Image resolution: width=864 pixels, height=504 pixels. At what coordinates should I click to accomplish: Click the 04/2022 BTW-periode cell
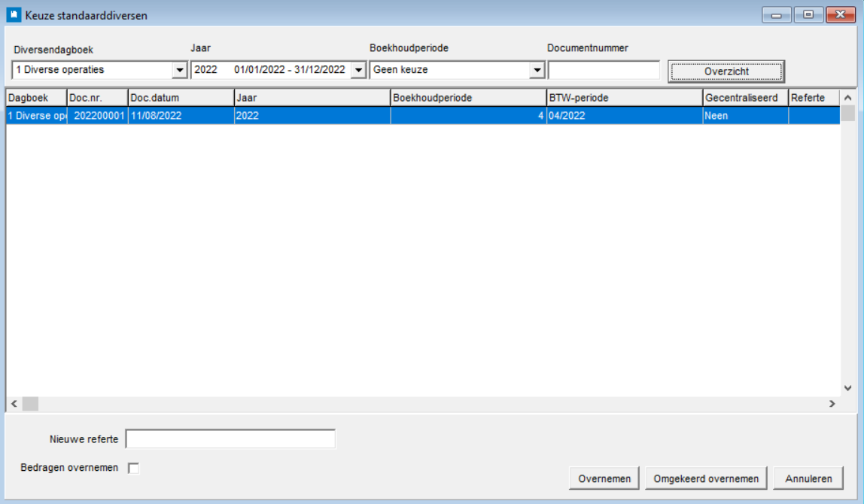pyautogui.click(x=625, y=116)
